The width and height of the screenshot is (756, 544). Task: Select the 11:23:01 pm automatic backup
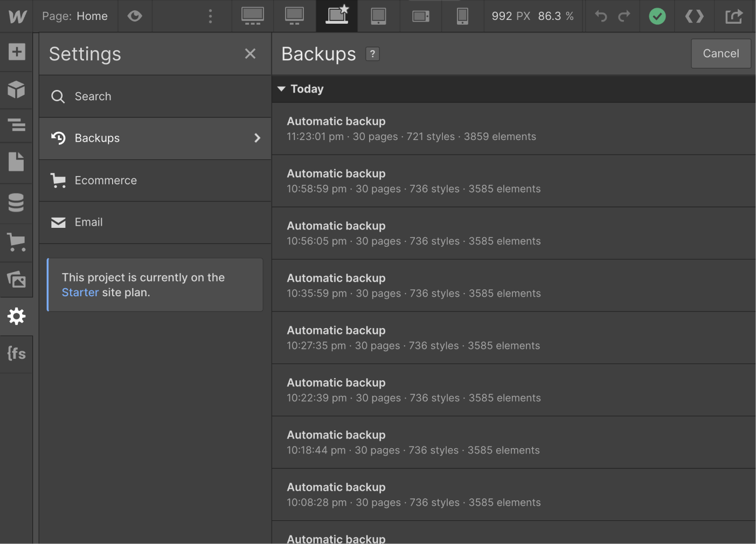click(x=514, y=129)
